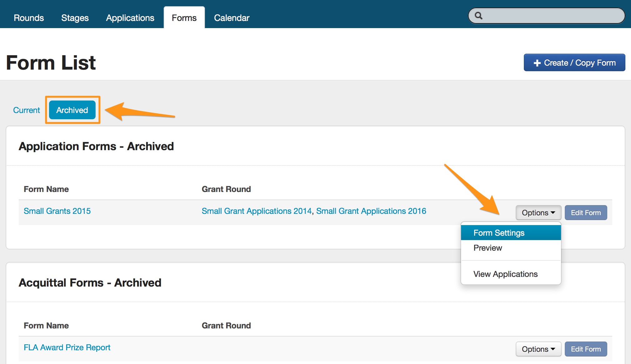This screenshot has width=631, height=364.
Task: Open the Rounds tab
Action: coord(29,18)
